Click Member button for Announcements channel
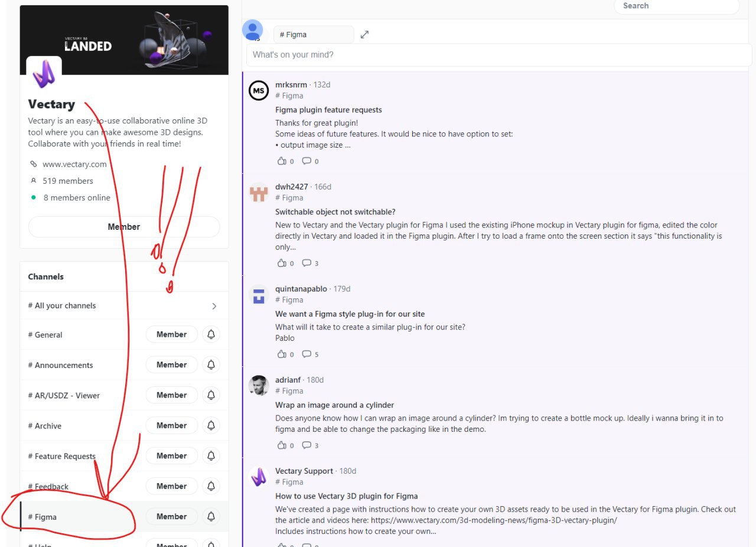The width and height of the screenshot is (756, 547). click(172, 364)
